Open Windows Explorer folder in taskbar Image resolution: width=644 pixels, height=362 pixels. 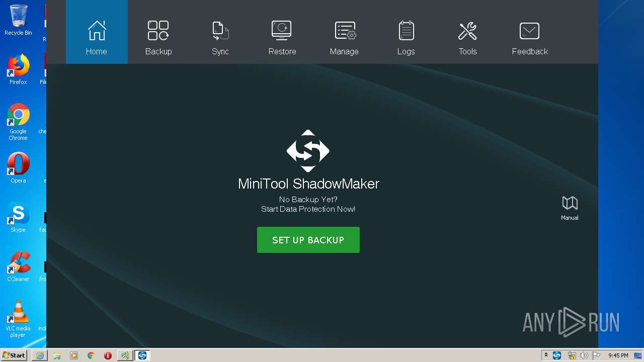[57, 355]
